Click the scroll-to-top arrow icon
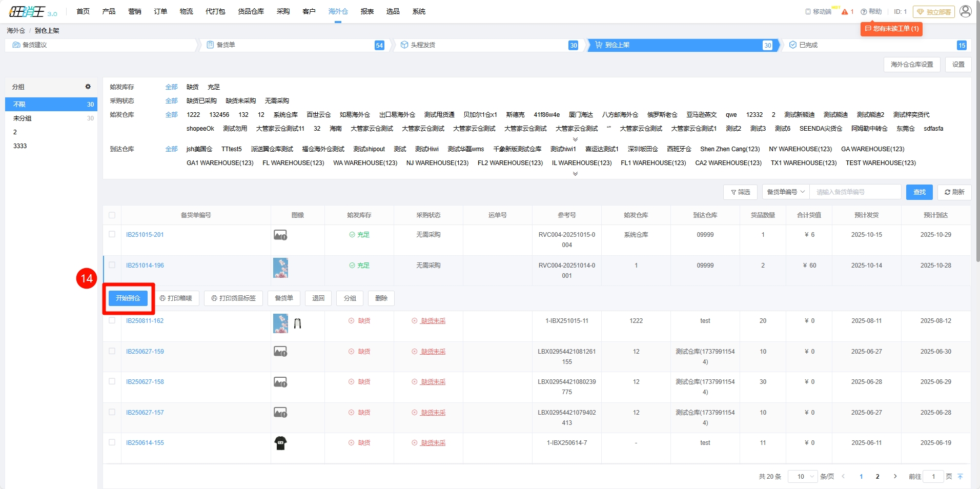Screen dimensions: 980x489 (960, 477)
